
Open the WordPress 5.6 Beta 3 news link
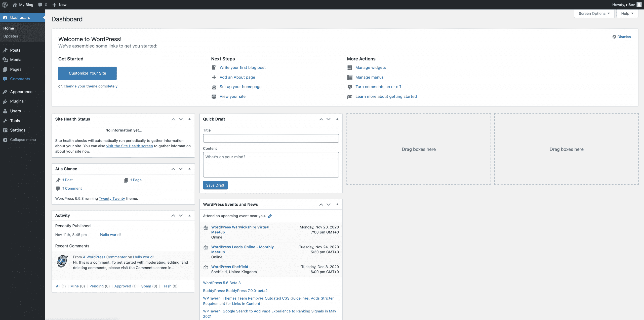coord(222,283)
